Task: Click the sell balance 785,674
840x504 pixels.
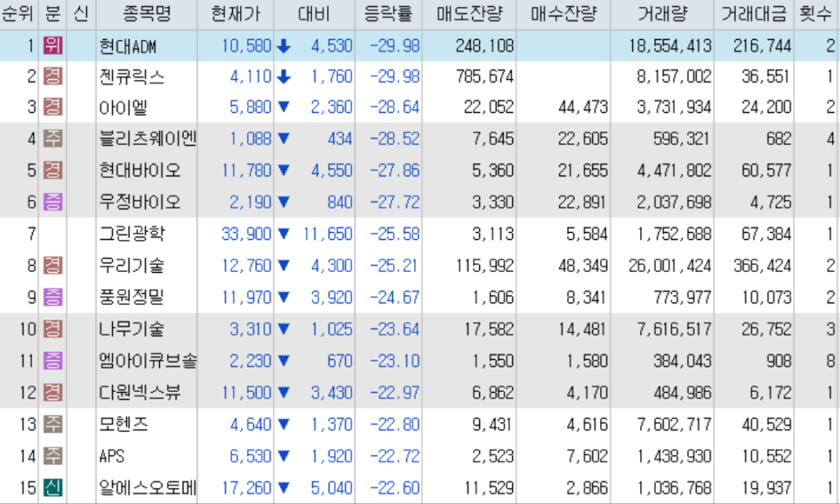Action: [484, 77]
